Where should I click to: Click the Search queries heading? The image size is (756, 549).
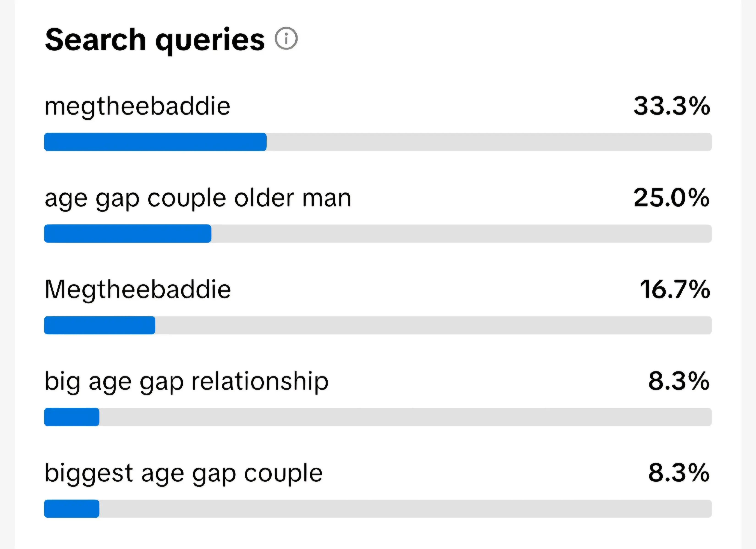pyautogui.click(x=155, y=41)
